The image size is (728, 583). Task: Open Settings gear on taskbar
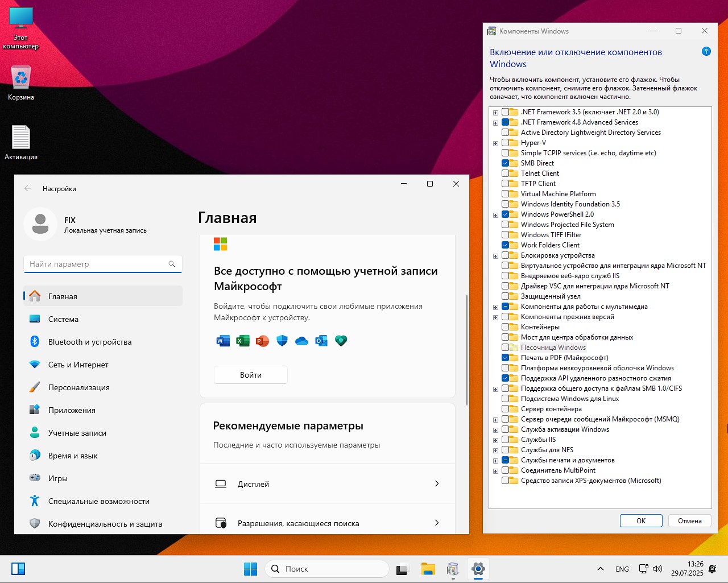coord(478,569)
